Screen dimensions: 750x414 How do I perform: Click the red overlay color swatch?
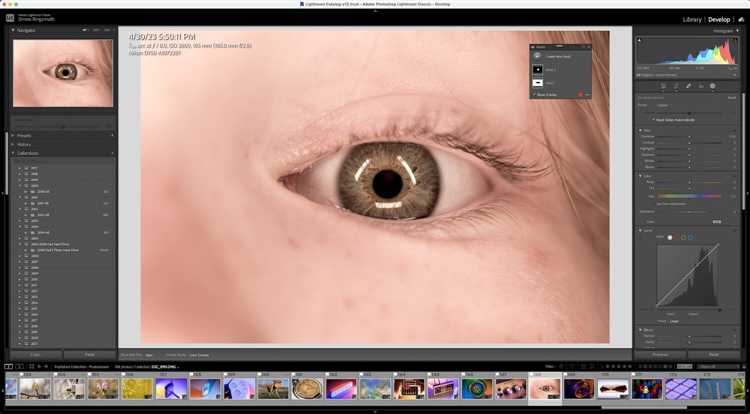(581, 95)
